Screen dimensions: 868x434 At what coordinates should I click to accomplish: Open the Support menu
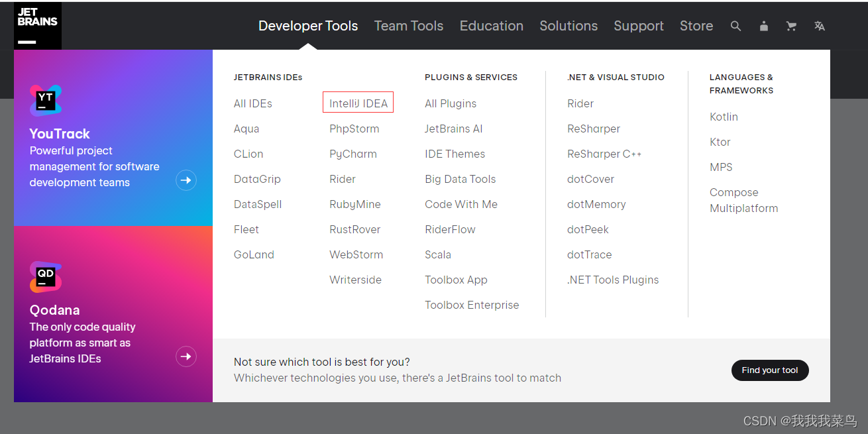639,26
